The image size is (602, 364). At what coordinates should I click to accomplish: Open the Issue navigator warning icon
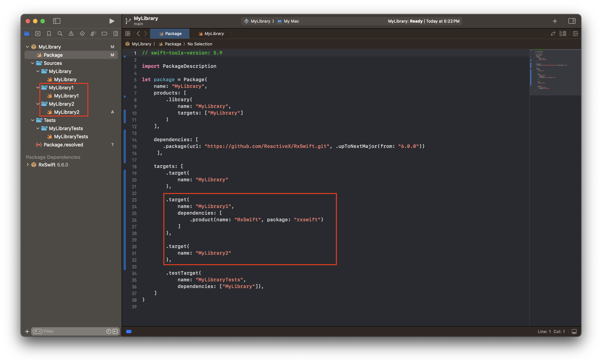click(x=71, y=34)
